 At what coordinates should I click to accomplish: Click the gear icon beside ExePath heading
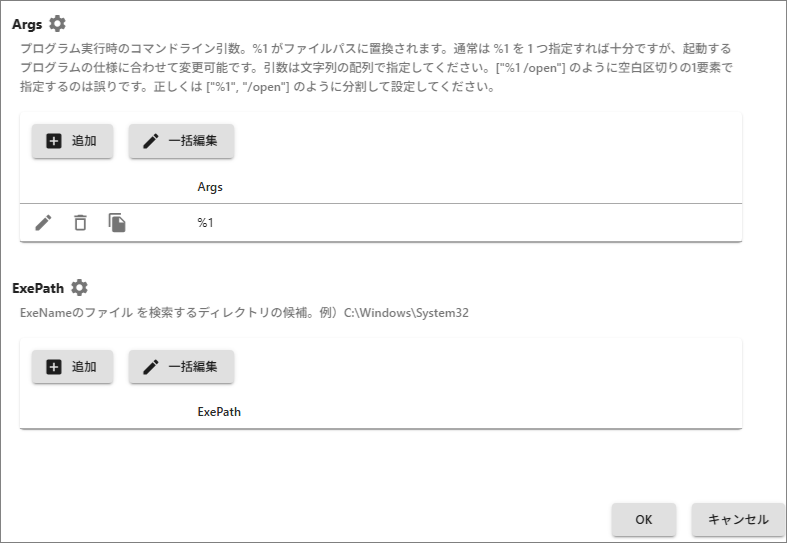(x=80, y=288)
